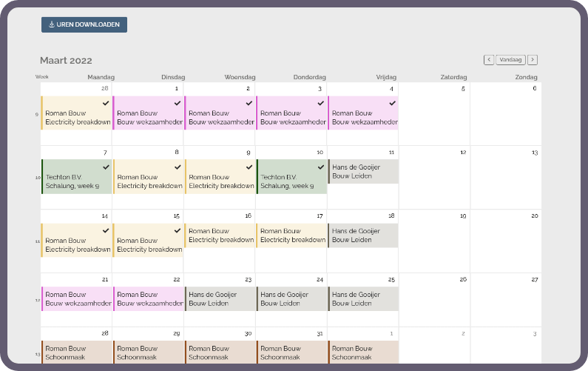This screenshot has height=371, width=588.
Task: Select day number 27 on Sunday
Action: (534, 279)
